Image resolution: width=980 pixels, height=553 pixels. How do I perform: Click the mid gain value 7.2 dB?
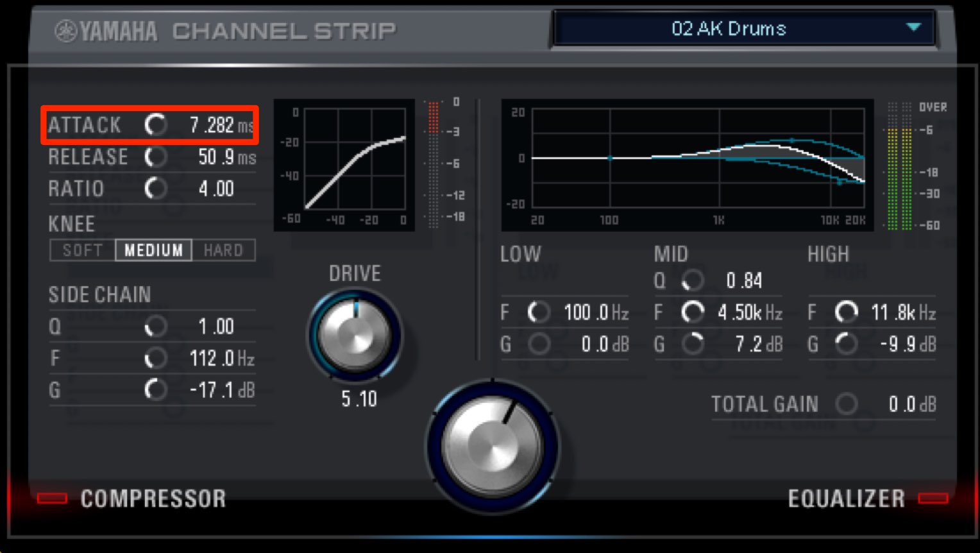[759, 345]
